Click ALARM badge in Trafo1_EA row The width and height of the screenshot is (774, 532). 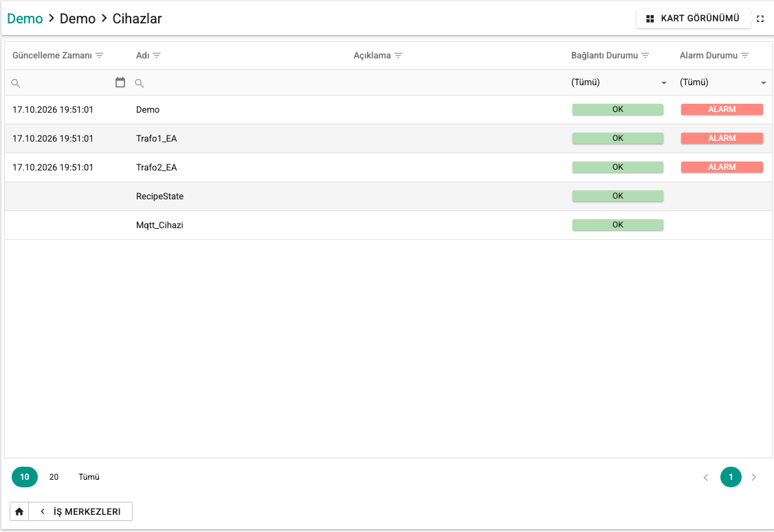click(x=722, y=138)
